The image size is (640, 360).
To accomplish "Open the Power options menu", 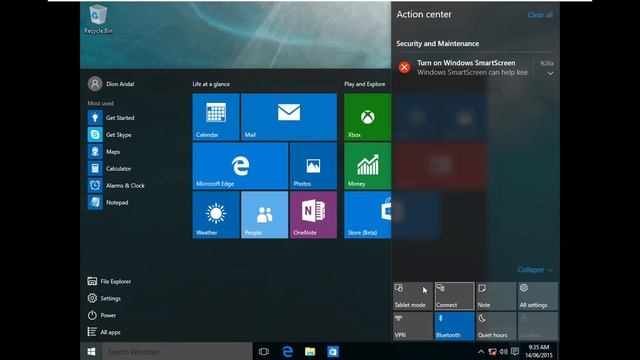I will [102, 315].
